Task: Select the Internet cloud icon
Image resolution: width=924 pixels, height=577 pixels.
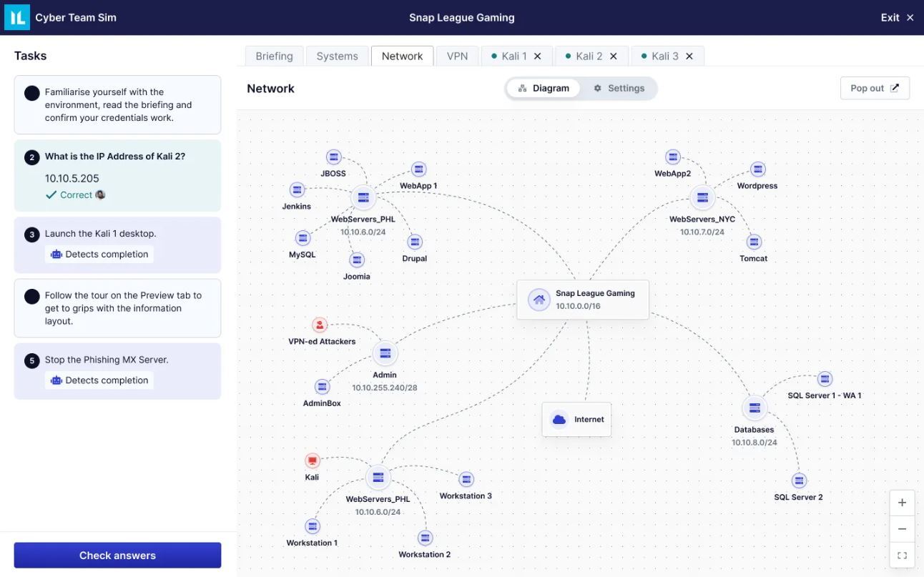Action: (559, 419)
